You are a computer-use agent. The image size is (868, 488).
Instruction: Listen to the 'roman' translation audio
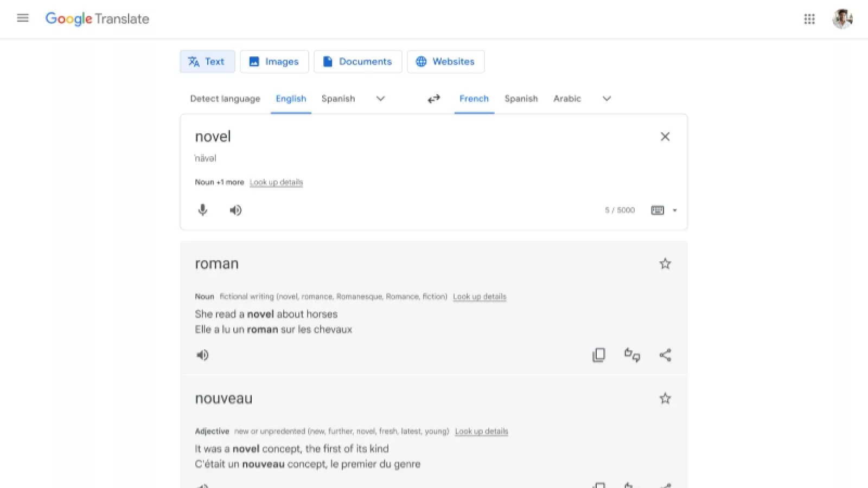[x=202, y=355]
